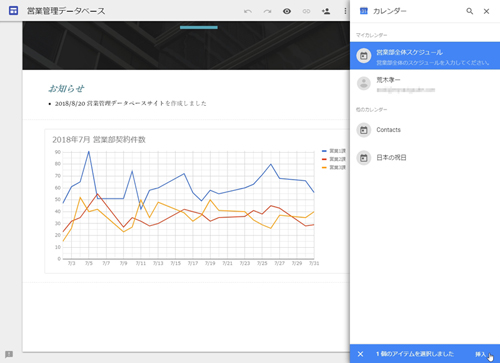Click the 7/31 axis label on chart

coord(314,263)
